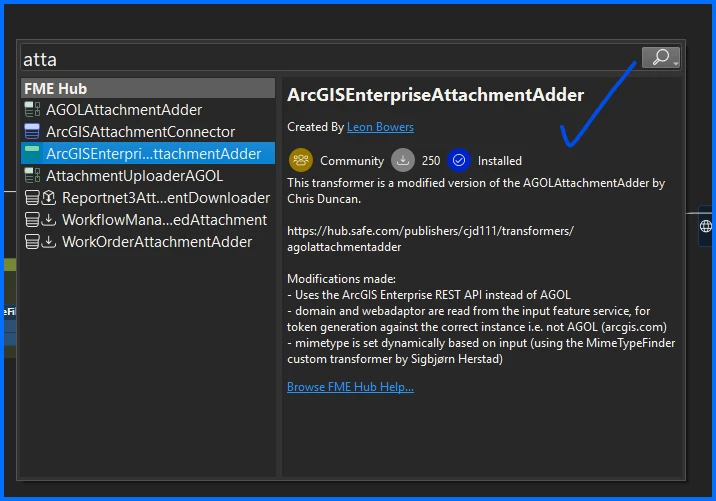This screenshot has width=716, height=501.
Task: Click the globe icon at right edge
Action: (705, 226)
